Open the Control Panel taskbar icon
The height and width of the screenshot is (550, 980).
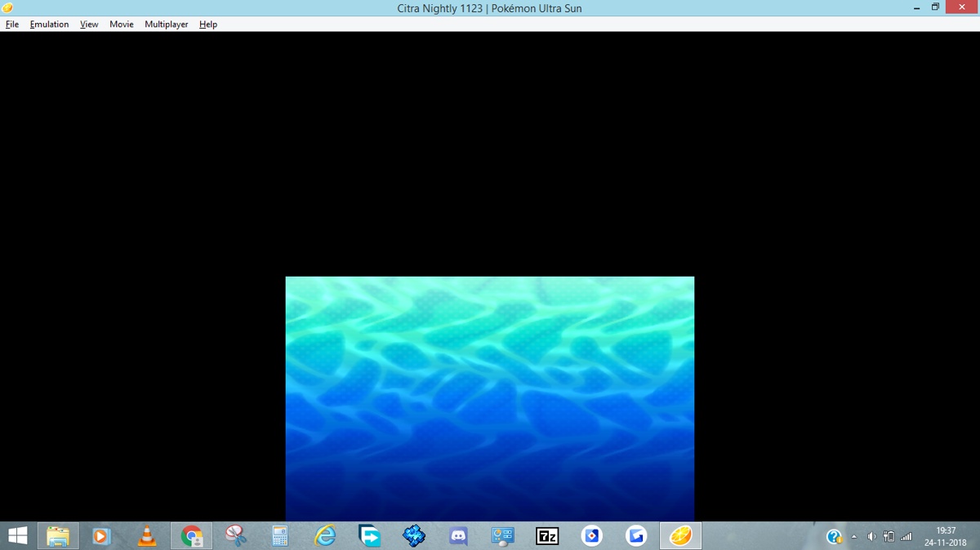tap(502, 536)
